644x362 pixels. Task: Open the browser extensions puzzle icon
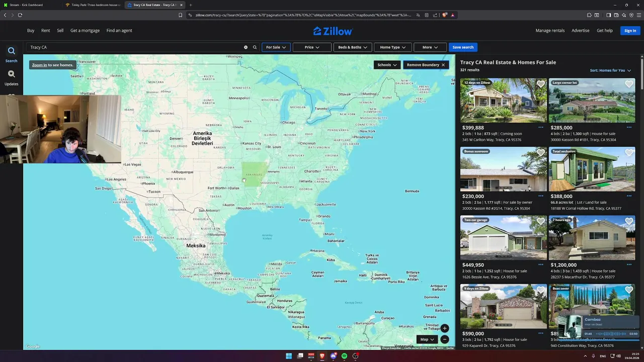[x=589, y=15]
